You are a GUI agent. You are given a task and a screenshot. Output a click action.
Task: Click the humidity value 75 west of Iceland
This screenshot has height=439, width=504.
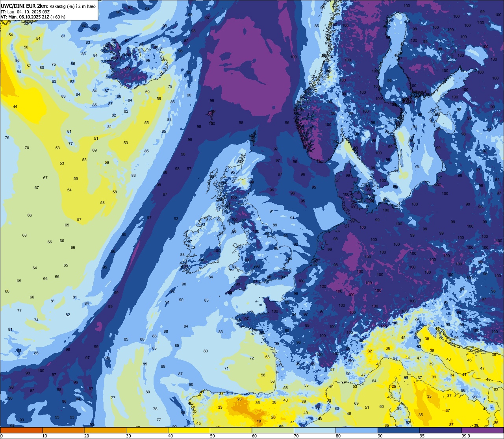[x=54, y=65]
